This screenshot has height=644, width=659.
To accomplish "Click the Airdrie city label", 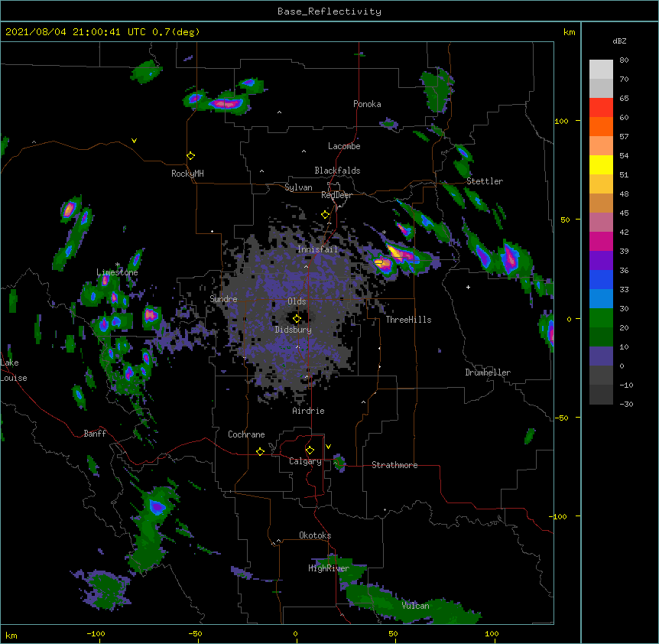I will click(309, 411).
